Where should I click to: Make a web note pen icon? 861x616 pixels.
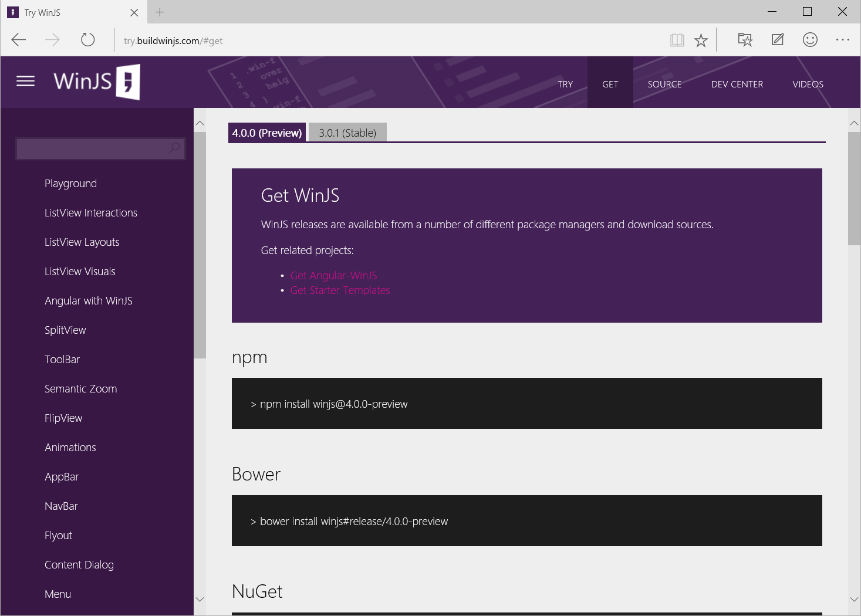coord(778,39)
